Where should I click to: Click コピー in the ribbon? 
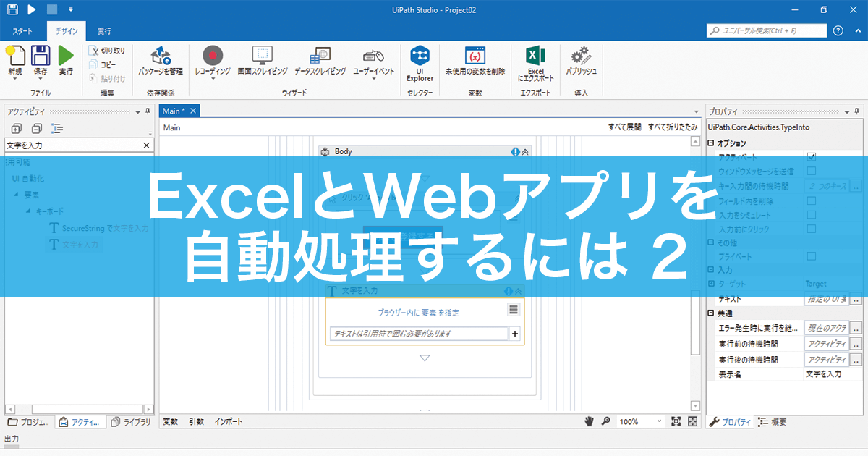coord(103,64)
